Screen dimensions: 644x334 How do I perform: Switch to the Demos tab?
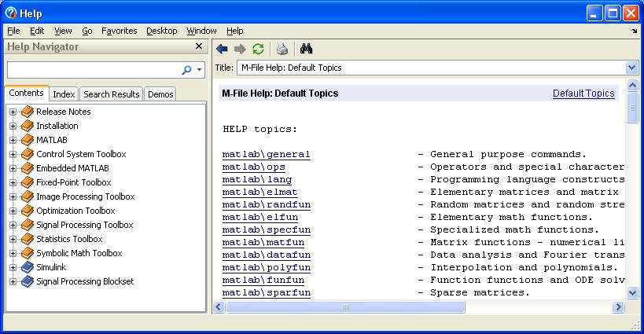tap(160, 94)
